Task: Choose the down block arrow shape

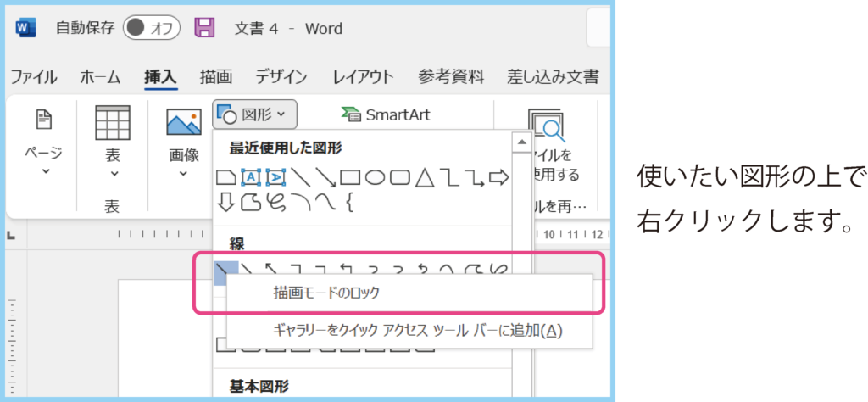Action: point(225,202)
